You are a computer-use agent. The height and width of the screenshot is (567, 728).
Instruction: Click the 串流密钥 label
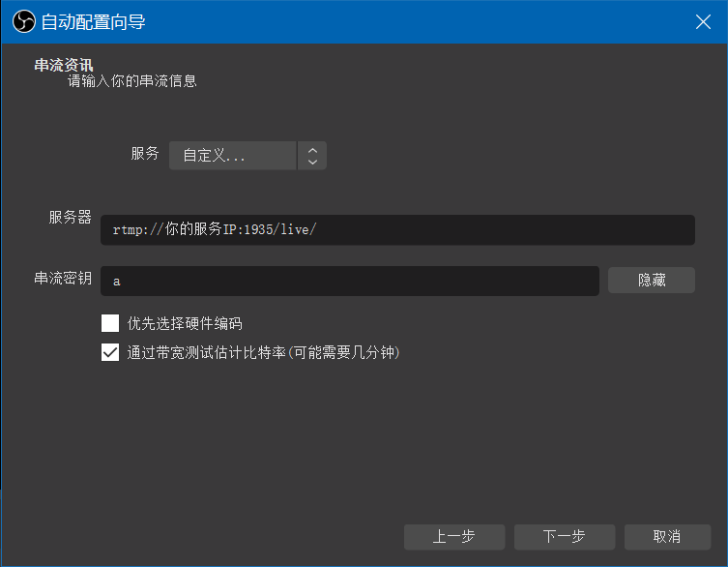point(63,278)
